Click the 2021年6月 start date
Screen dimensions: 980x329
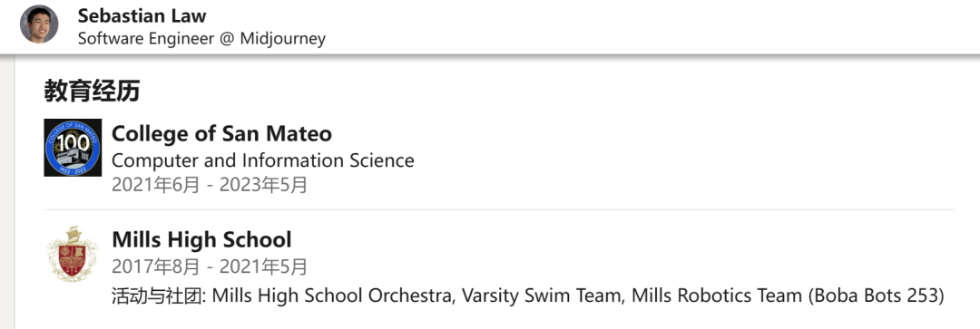click(156, 186)
